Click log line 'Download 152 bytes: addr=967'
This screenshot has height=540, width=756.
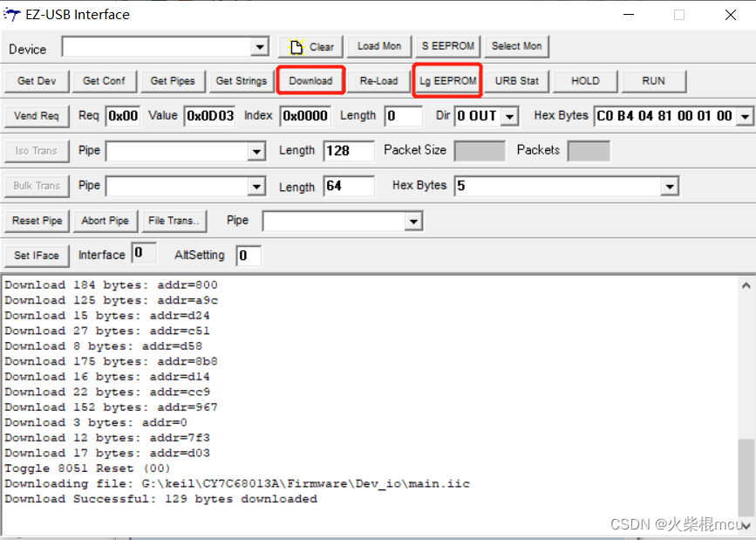pyautogui.click(x=111, y=407)
